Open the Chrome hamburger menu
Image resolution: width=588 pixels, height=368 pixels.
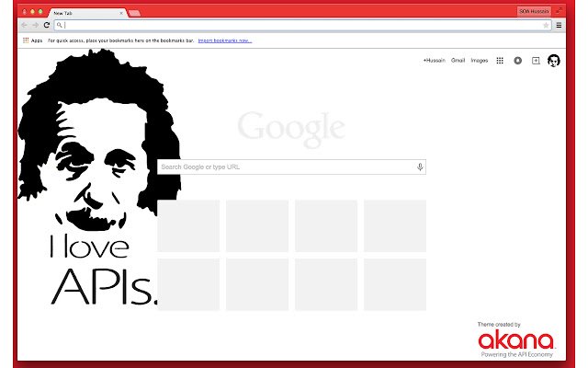(x=559, y=25)
